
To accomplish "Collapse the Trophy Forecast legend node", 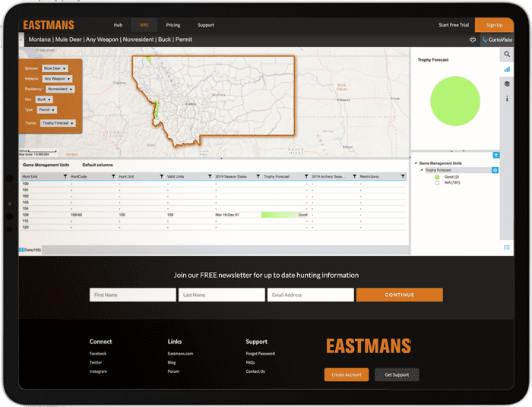I will point(422,170).
